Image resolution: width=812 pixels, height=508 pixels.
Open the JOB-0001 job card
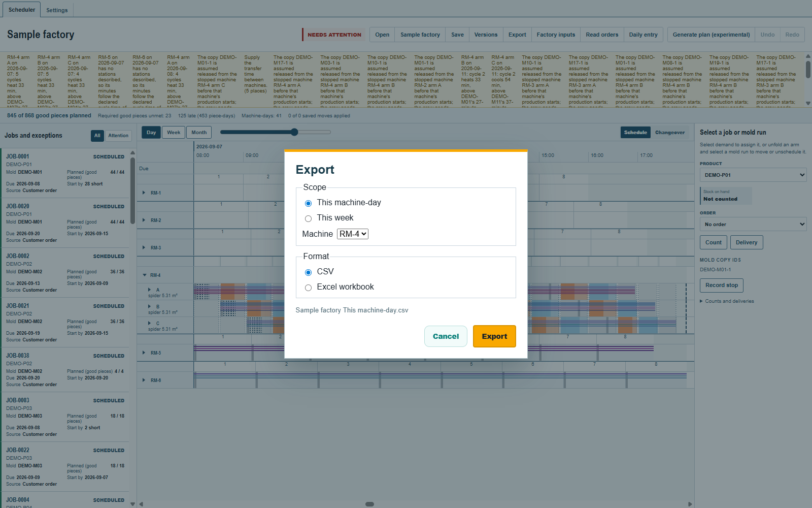click(65, 173)
